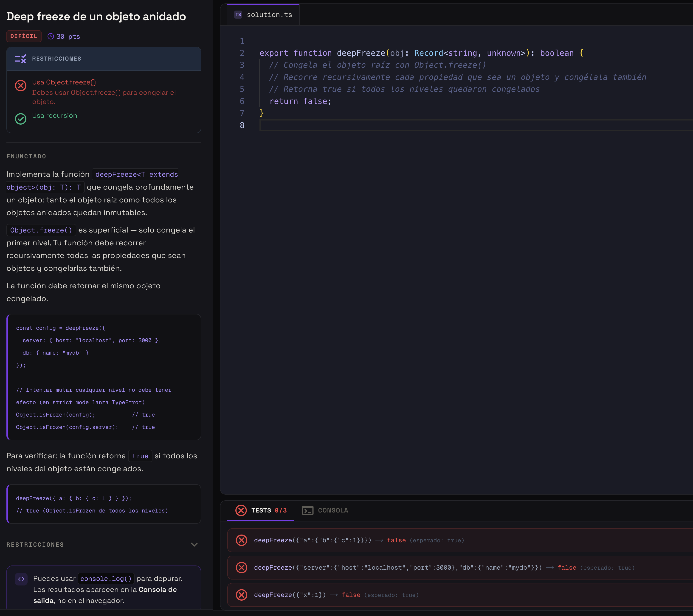Switch to the TESTS 0/3 tab
693x616 pixels.
point(260,510)
